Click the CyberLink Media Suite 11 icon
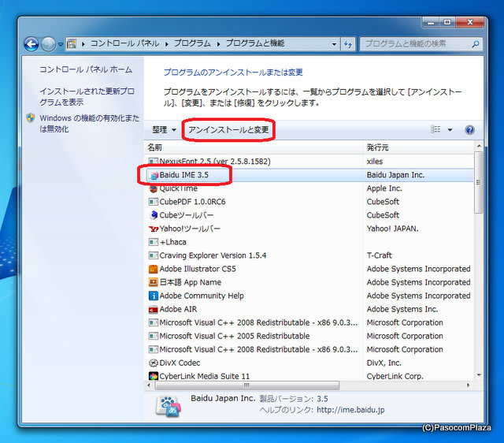Viewport: 504px width, 443px height. point(154,376)
